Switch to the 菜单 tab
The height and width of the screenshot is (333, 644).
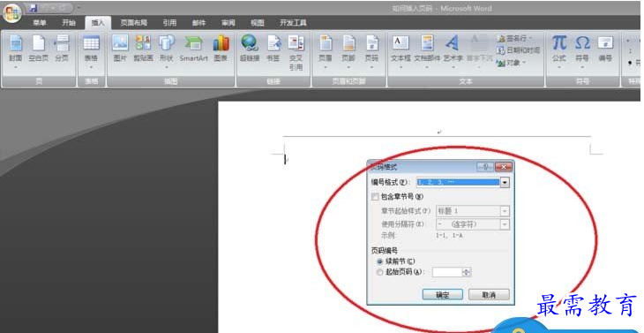point(40,23)
